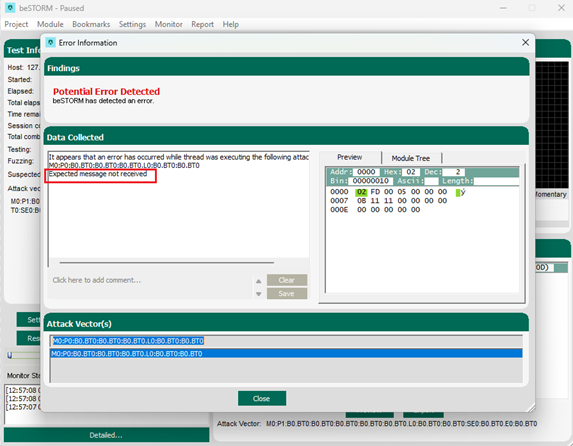Click address 0007 row label in hex view
Viewport: 573px width, 446px height.
pos(339,201)
